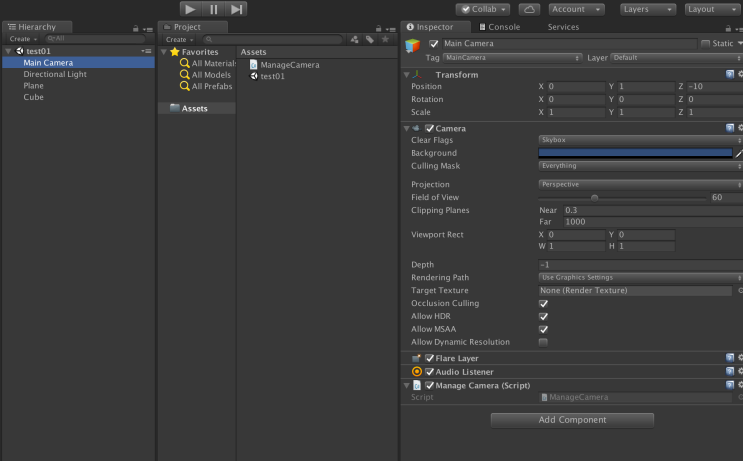Click the Add Component button
Image resolution: width=743 pixels, height=461 pixels.
coord(572,420)
